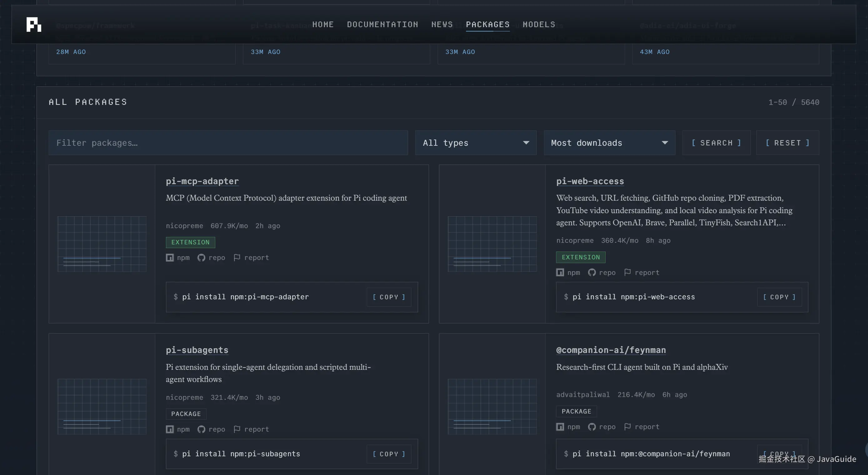Open npm icon link for pi-mcp-adapter

point(170,257)
